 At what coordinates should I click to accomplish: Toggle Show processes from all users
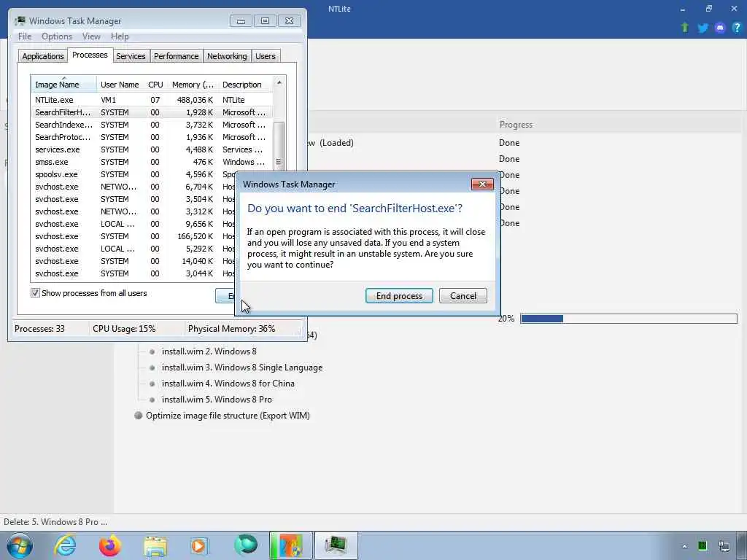pyautogui.click(x=35, y=293)
